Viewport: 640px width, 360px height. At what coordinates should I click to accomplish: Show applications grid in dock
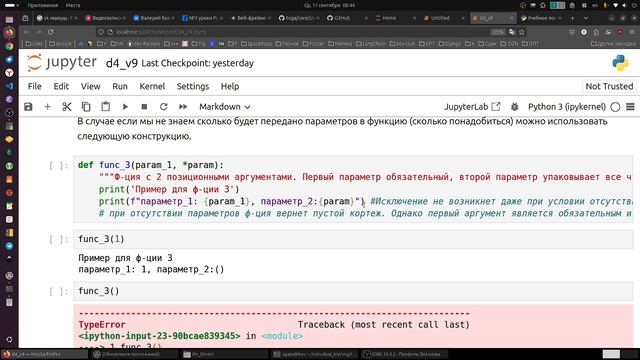[x=9, y=339]
